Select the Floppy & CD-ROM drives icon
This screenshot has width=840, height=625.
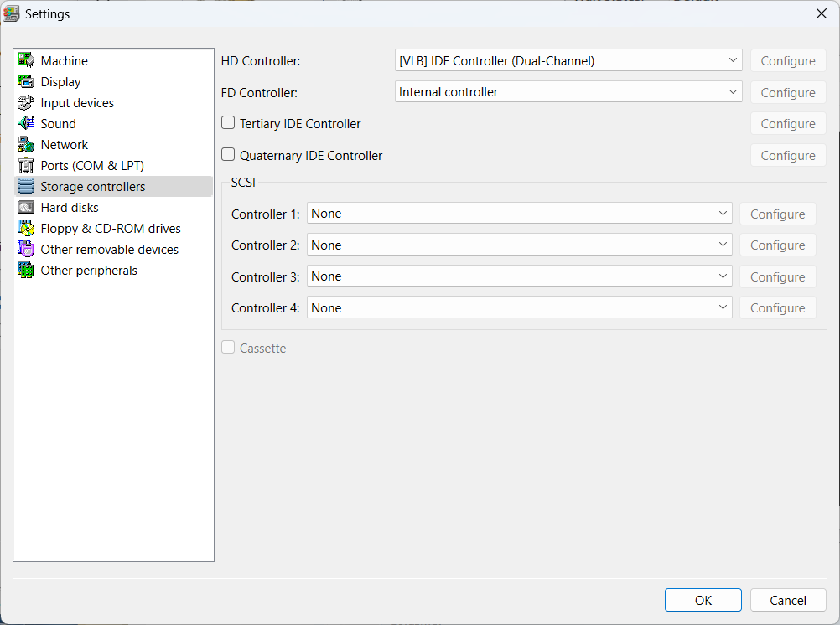(x=26, y=228)
